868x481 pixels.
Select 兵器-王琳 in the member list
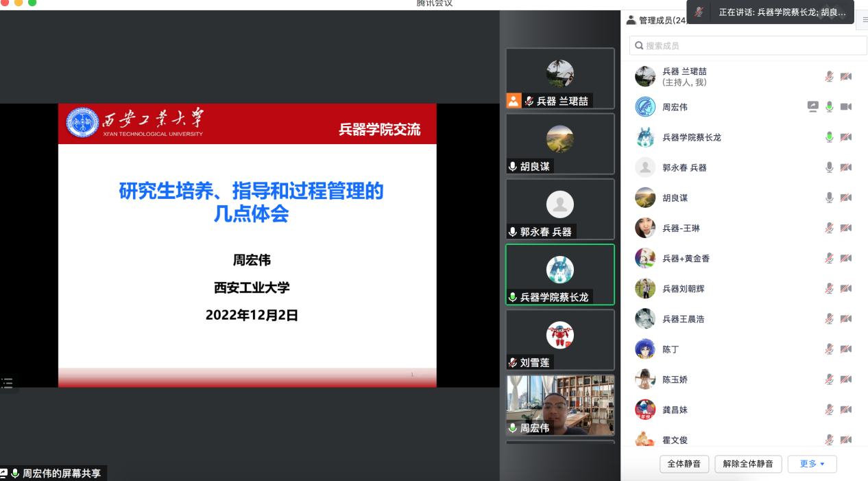click(681, 228)
